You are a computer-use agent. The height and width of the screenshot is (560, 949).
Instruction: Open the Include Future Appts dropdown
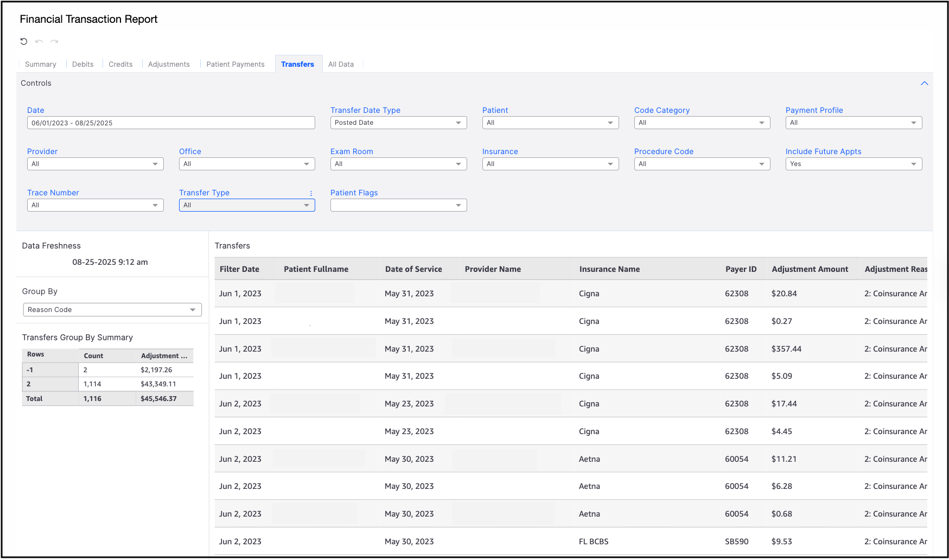tap(853, 164)
